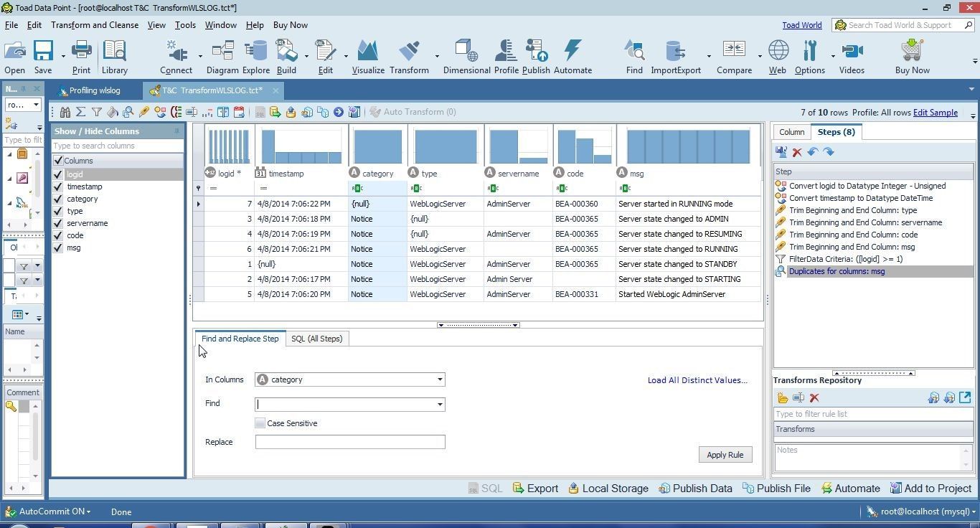This screenshot has height=528, width=980.
Task: Open the Find value dropdown arrow
Action: pos(440,405)
